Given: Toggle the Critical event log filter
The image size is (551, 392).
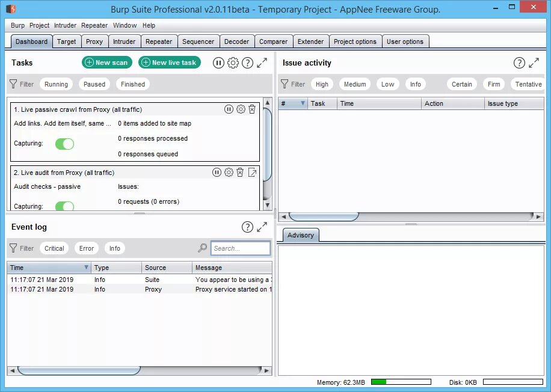Looking at the screenshot, I should (x=54, y=248).
